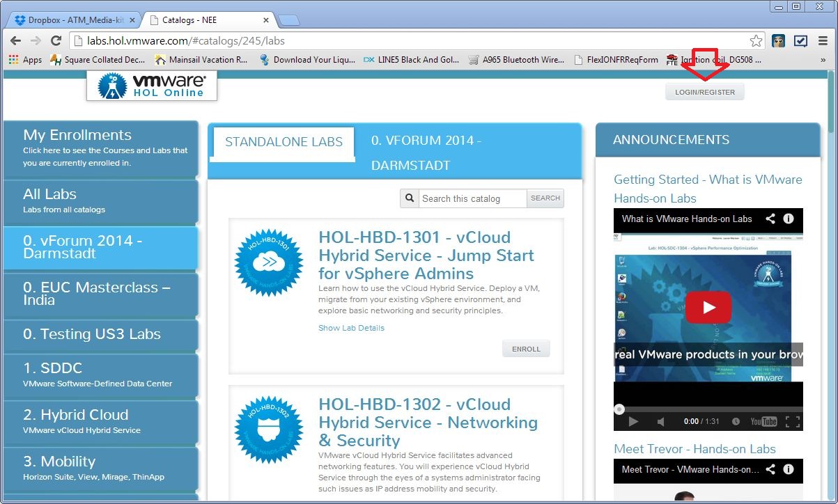The height and width of the screenshot is (504, 838).
Task: Click the LOGIN/REGISTER button
Action: click(x=704, y=91)
